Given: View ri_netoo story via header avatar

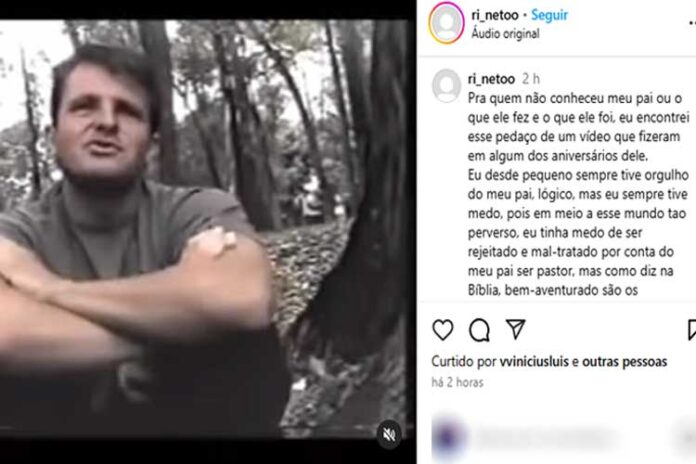Looking at the screenshot, I should coord(447,23).
